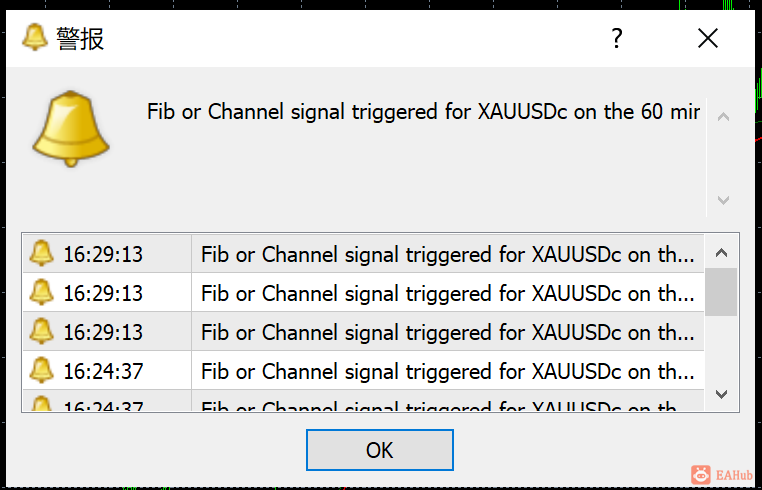Select the topmost 16:29:13 alert message text
762x490 pixels.
tap(447, 254)
